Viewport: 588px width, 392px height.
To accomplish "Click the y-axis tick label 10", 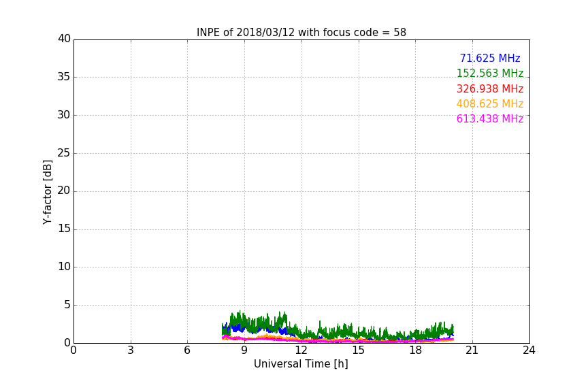I will (64, 267).
